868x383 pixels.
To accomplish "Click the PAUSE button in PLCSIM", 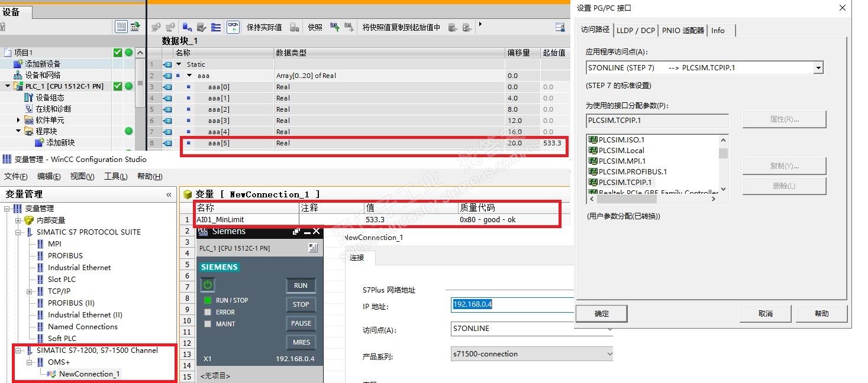I will pyautogui.click(x=301, y=323).
